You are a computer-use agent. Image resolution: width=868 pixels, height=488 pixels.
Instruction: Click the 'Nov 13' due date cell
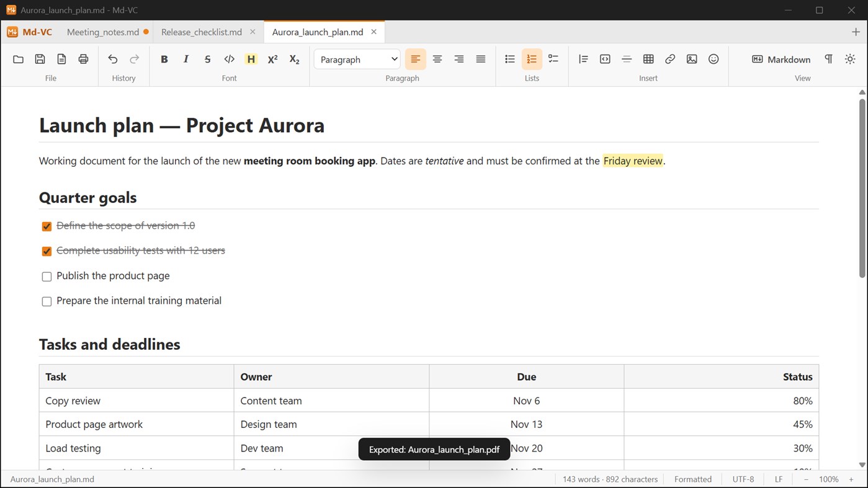(x=527, y=424)
